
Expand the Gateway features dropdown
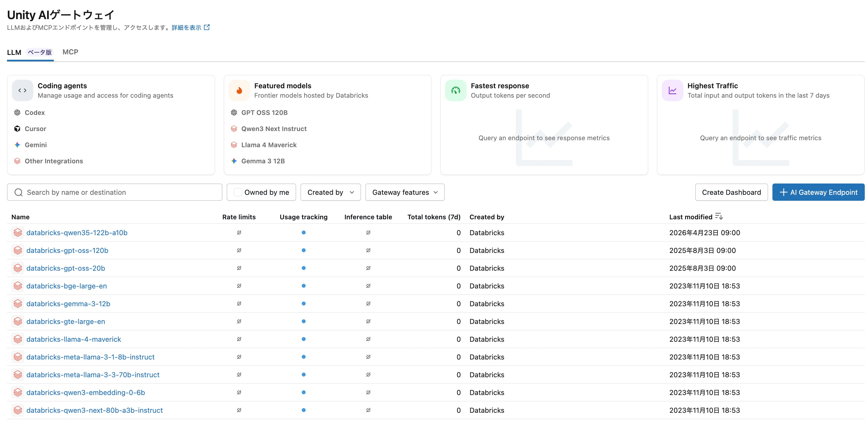[x=405, y=192]
